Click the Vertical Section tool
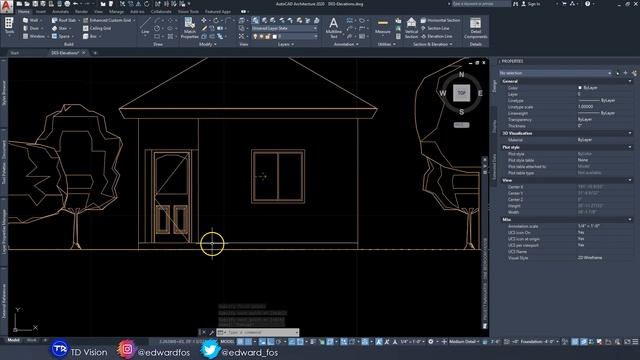Screen dimensions: 640x360 tap(411, 28)
